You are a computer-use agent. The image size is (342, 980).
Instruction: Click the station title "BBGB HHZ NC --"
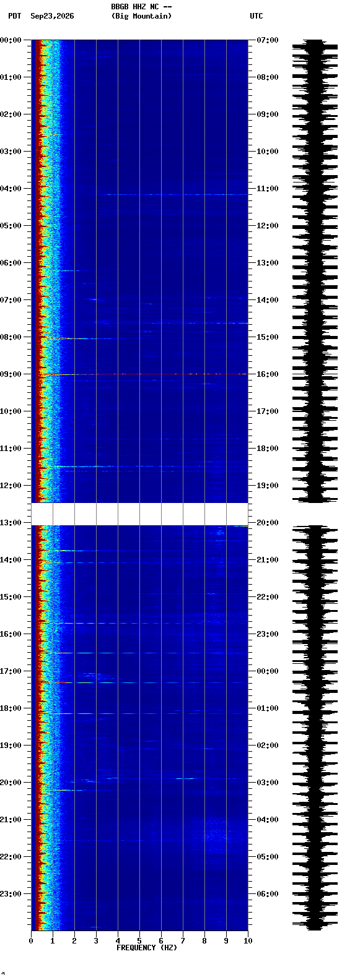pos(141,7)
